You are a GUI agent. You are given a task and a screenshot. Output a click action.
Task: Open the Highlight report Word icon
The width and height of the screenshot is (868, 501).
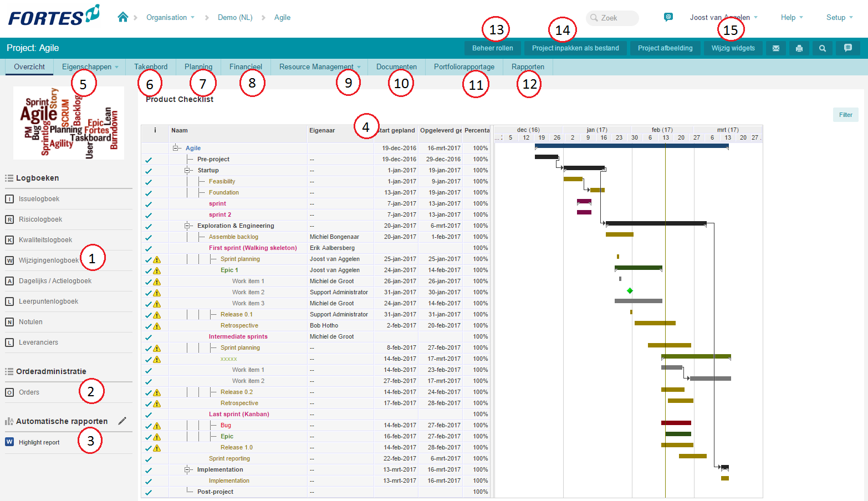point(9,442)
